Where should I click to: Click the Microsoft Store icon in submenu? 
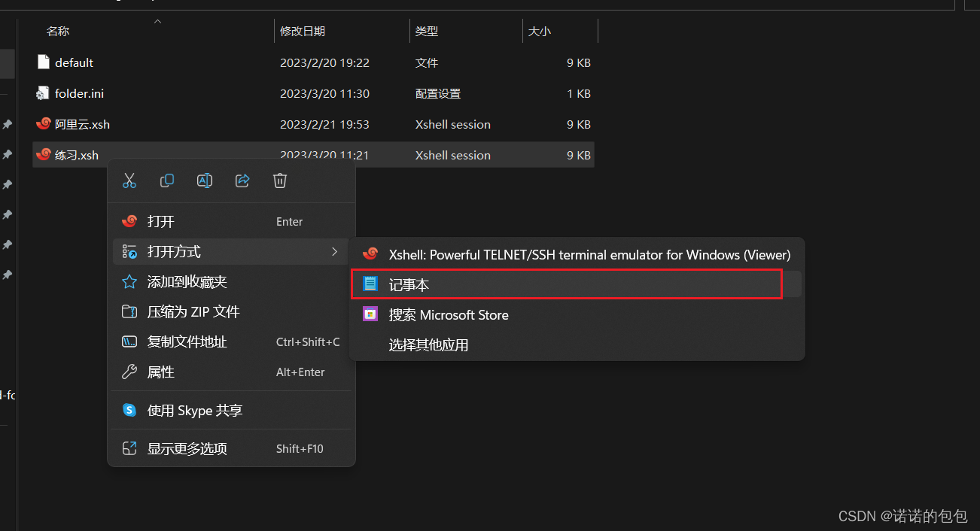tap(370, 314)
